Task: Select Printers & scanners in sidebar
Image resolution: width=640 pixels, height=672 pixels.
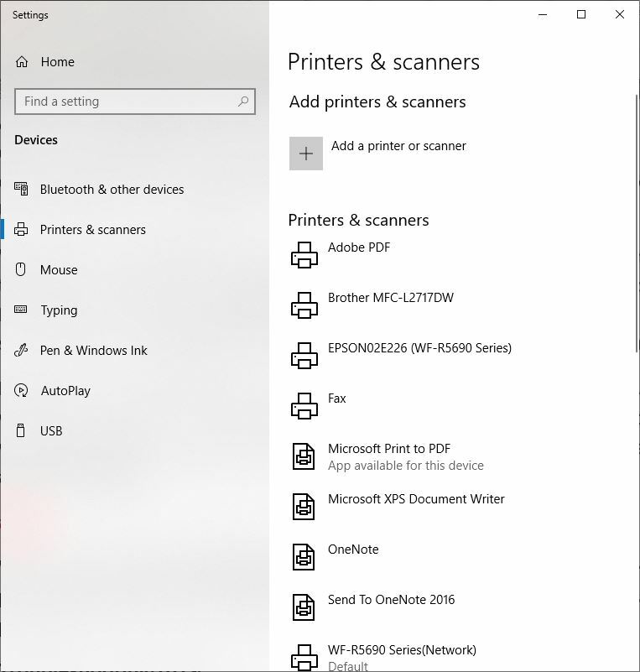Action: tap(93, 230)
